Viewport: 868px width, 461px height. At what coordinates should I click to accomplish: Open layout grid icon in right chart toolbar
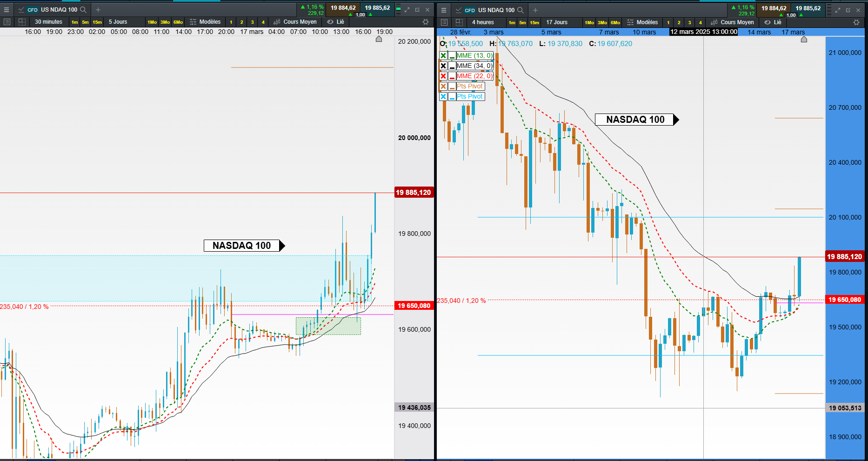pyautogui.click(x=459, y=22)
